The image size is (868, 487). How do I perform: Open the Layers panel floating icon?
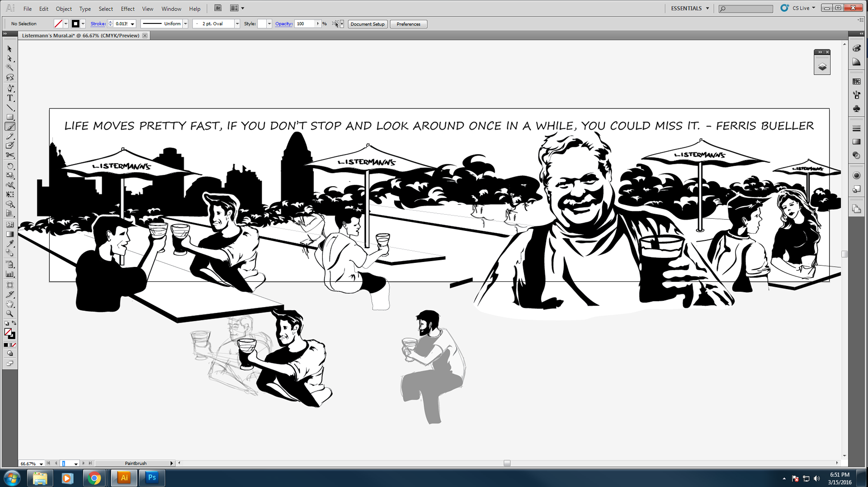click(822, 67)
